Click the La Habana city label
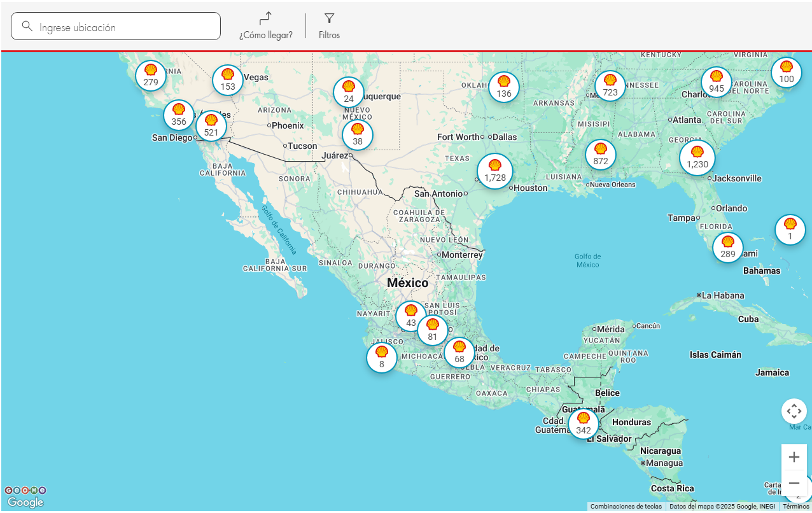Viewport: 812px width, 513px height. pyautogui.click(x=724, y=295)
